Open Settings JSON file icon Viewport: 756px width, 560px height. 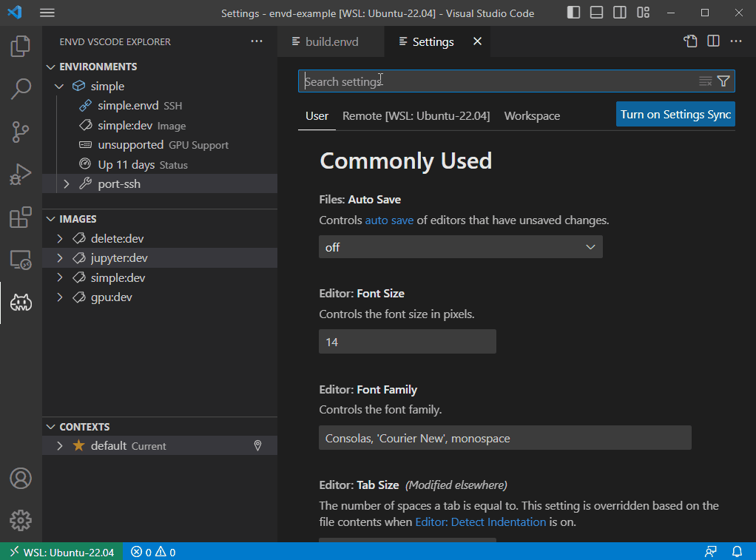690,41
